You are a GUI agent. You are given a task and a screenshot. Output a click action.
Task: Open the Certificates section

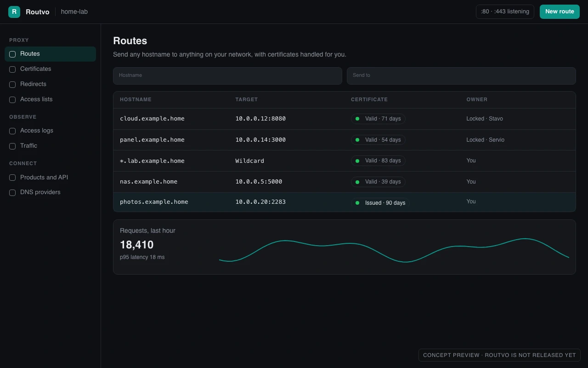click(50, 69)
